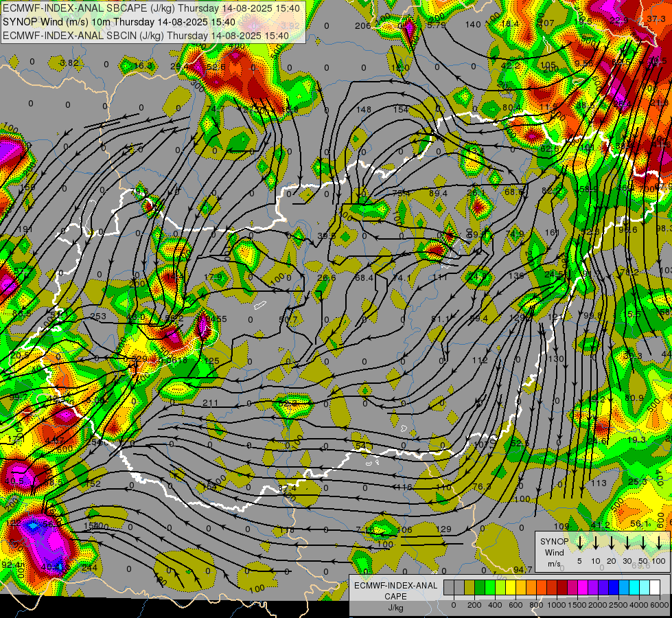
Task: Click the station value 211
Action: [210, 402]
